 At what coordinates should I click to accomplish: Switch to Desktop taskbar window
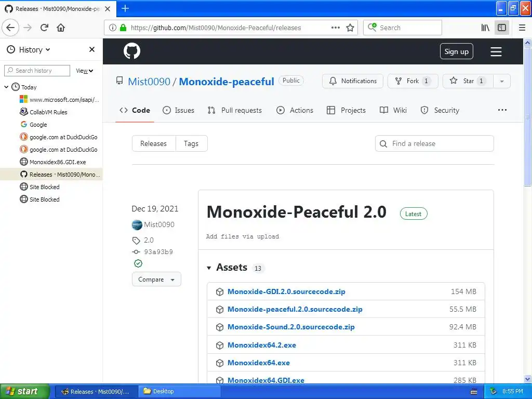tap(179, 391)
